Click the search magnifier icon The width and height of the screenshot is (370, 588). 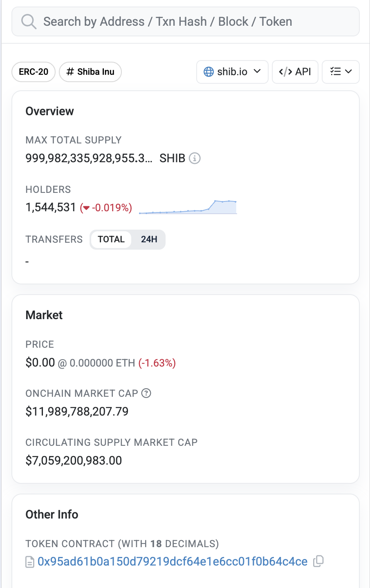click(x=29, y=22)
